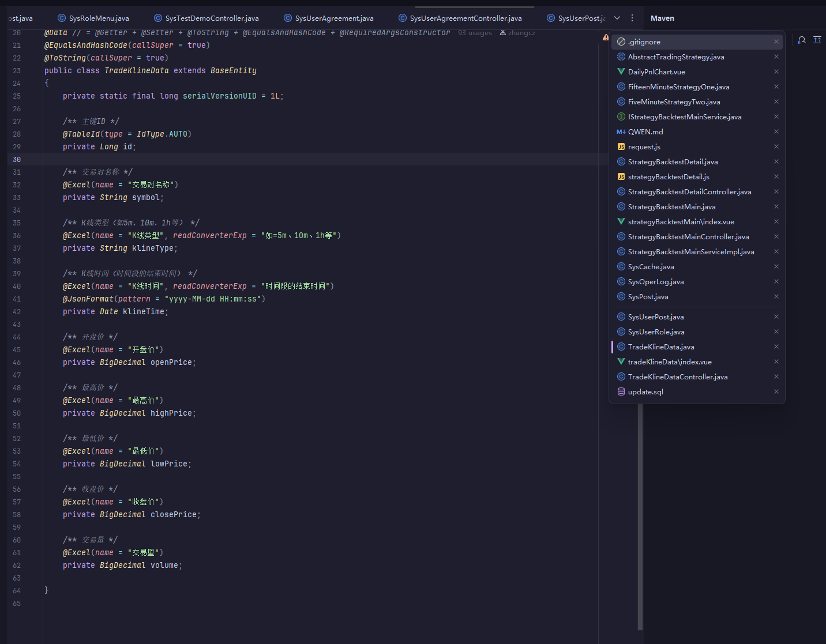
Task: Click class icon beside SysCache.java
Action: 621,267
